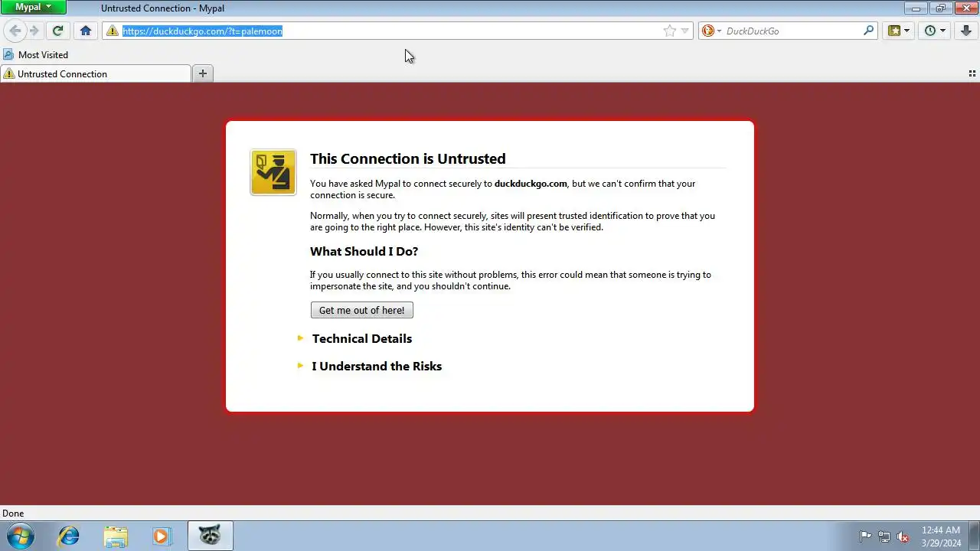The height and width of the screenshot is (551, 980).
Task: Open the home page via house icon
Action: [86, 31]
